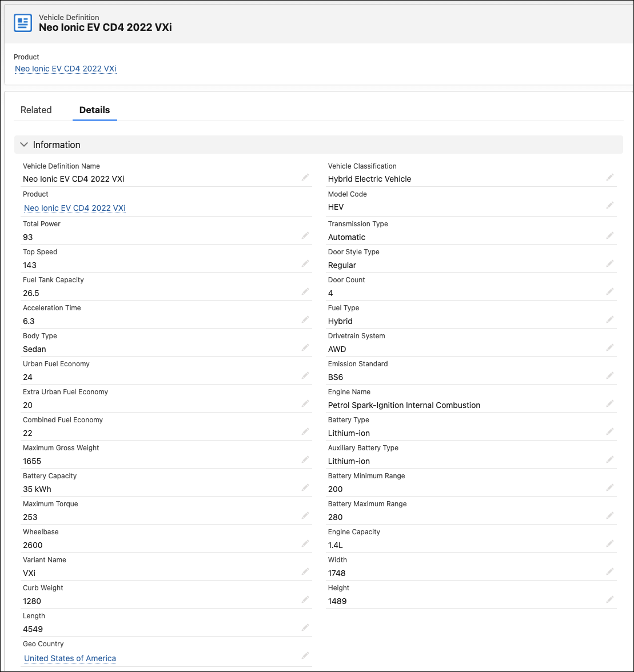
Task: Edit Maximum Gross Weight pencil icon
Action: [x=305, y=459]
